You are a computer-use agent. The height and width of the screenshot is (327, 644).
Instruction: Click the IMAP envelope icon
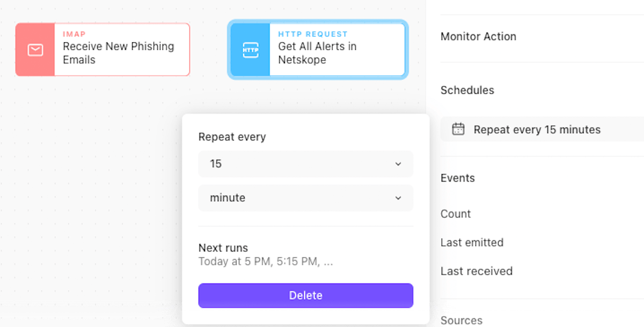(x=35, y=50)
